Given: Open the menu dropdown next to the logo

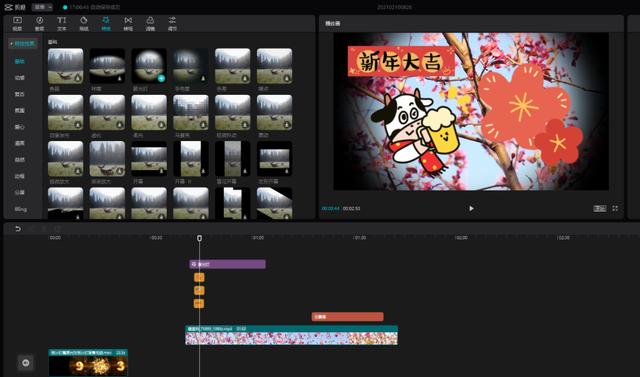Looking at the screenshot, I should click(x=42, y=7).
